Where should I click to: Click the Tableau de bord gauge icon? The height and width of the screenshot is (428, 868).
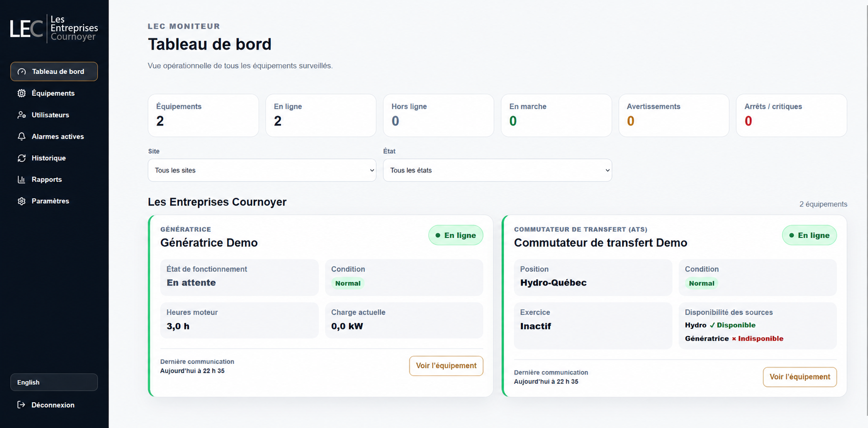22,71
